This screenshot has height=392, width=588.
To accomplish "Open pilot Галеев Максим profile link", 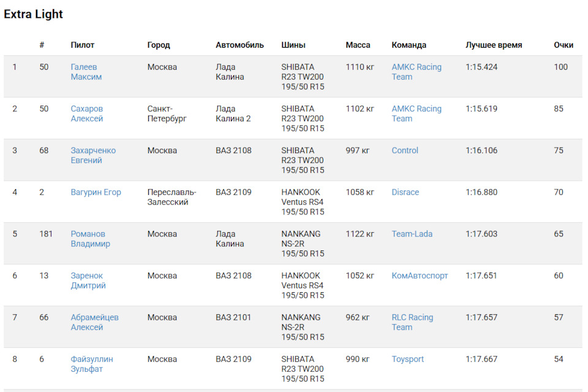I will (86, 72).
